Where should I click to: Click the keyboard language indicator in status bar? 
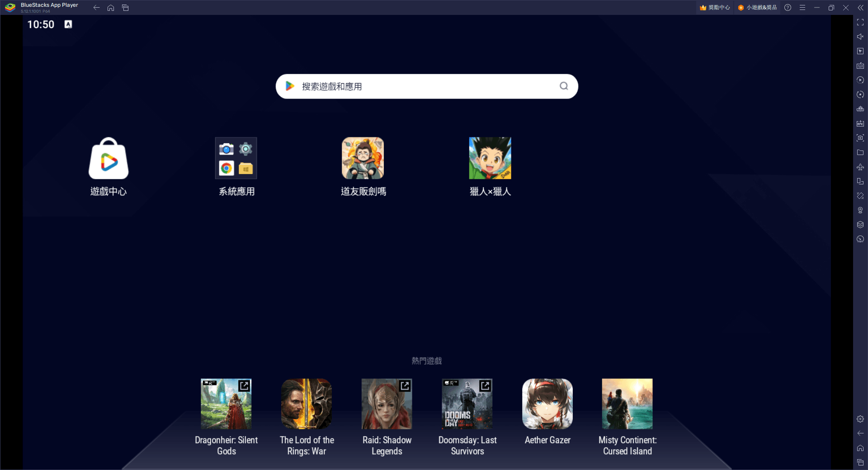68,24
